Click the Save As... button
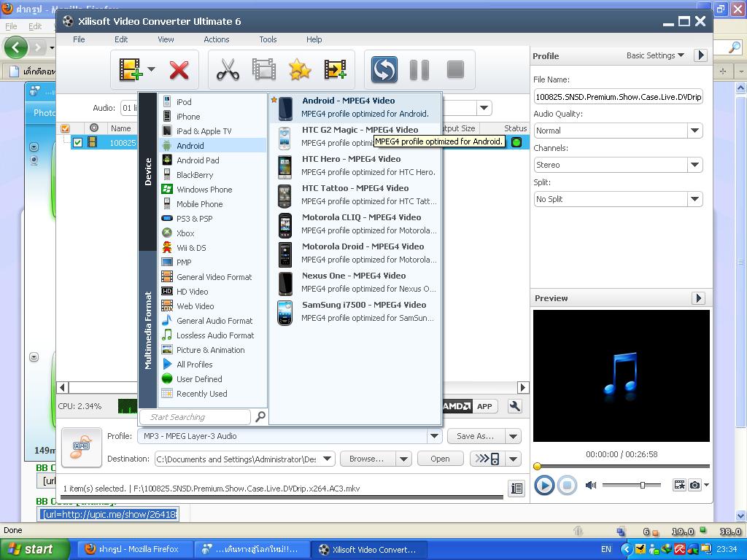747x560 pixels. [x=475, y=436]
